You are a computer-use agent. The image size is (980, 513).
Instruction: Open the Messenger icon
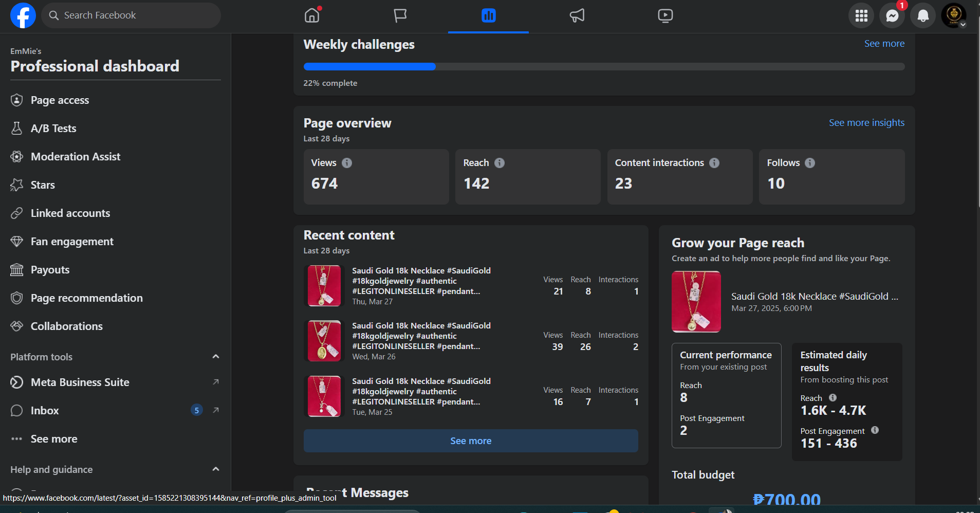[892, 16]
